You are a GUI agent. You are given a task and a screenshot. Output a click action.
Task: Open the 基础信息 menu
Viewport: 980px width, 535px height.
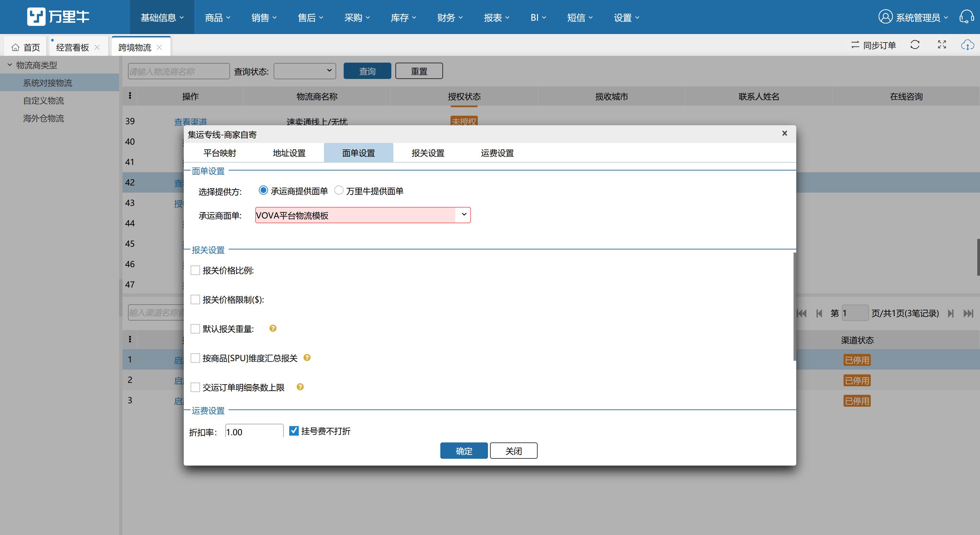162,17
